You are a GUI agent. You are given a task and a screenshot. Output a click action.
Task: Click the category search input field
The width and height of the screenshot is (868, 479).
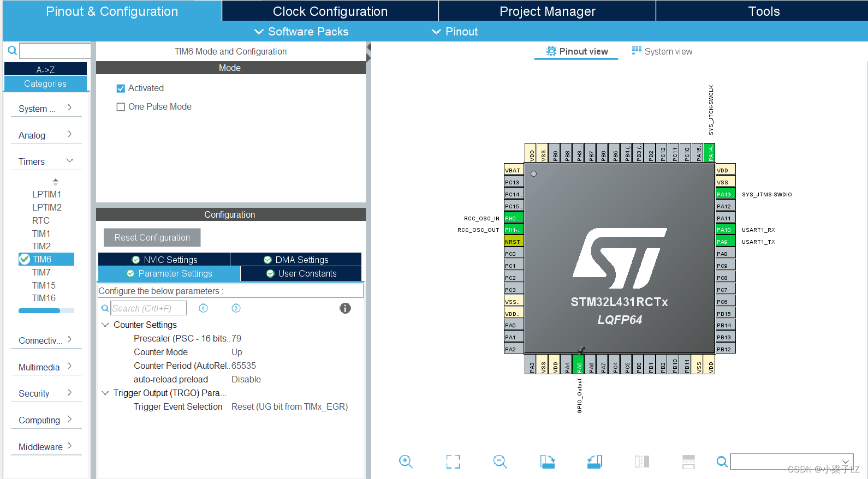tap(55, 51)
